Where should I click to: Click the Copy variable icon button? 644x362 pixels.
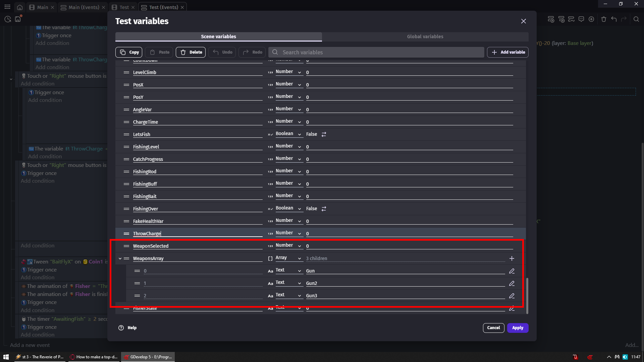click(x=129, y=52)
